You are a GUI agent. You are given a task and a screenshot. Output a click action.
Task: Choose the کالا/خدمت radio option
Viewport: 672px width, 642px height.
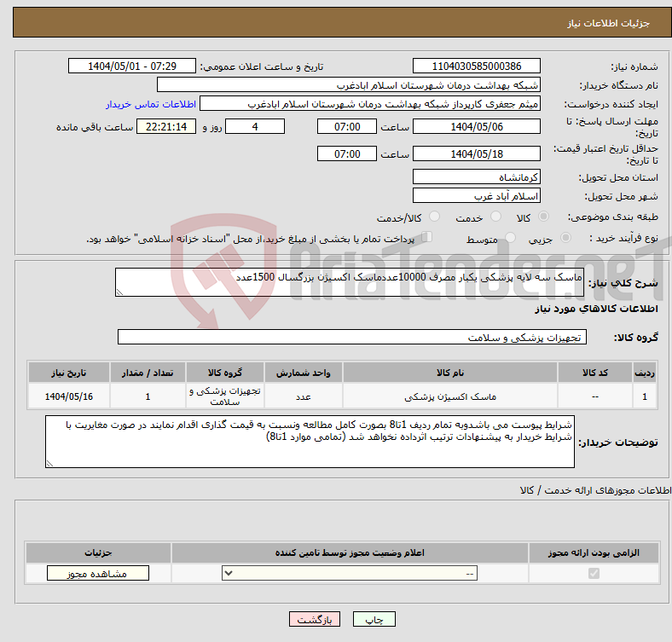pos(434,218)
